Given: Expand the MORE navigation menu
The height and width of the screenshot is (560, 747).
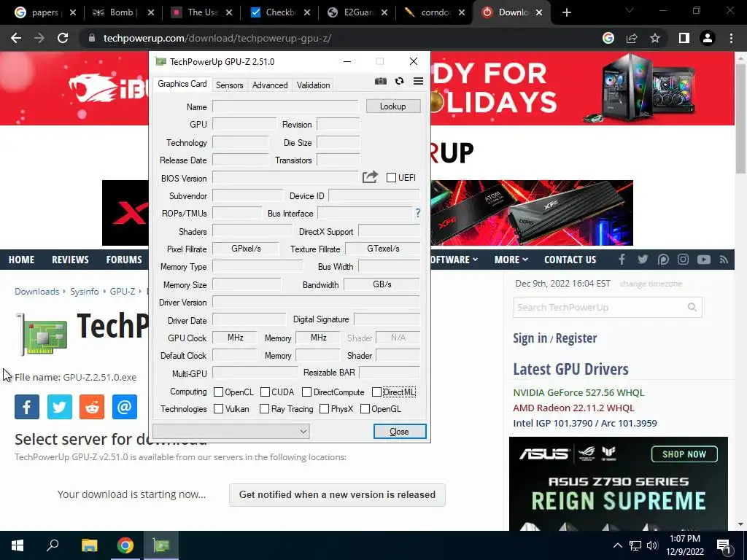Looking at the screenshot, I should coord(511,260).
